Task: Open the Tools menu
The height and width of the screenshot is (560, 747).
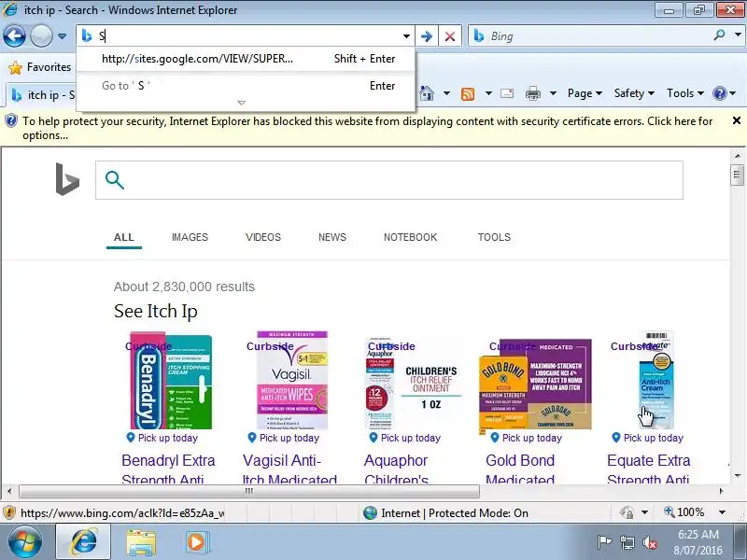Action: pos(685,93)
